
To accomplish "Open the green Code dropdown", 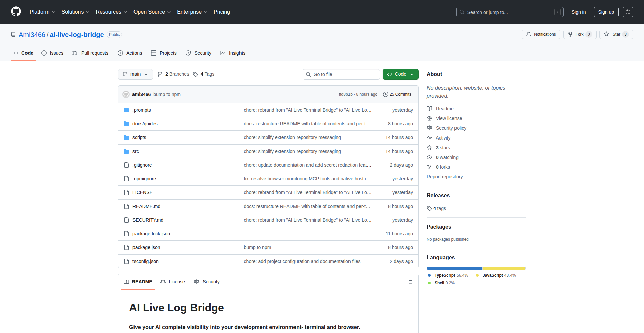I will point(400,74).
